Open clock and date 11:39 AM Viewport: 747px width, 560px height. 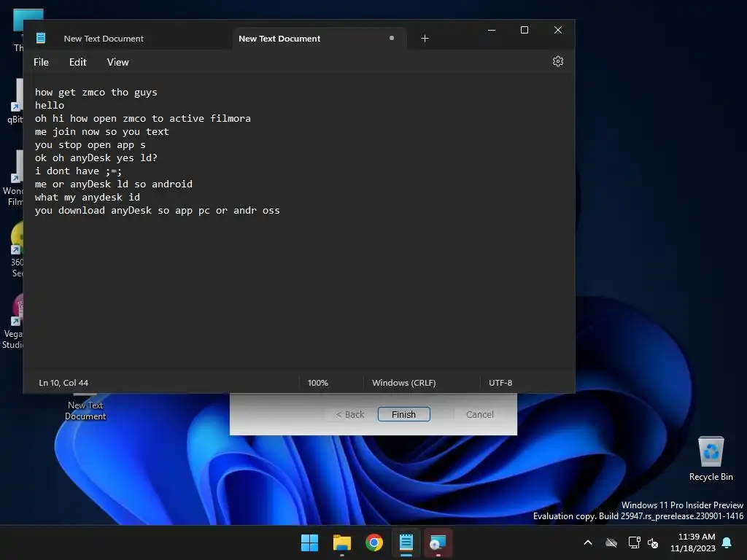click(693, 542)
